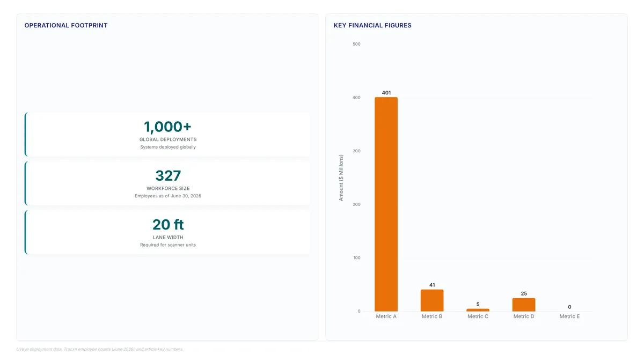This screenshot has width=644, height=362.
Task: Click the Metric E axis label
Action: 569,316
